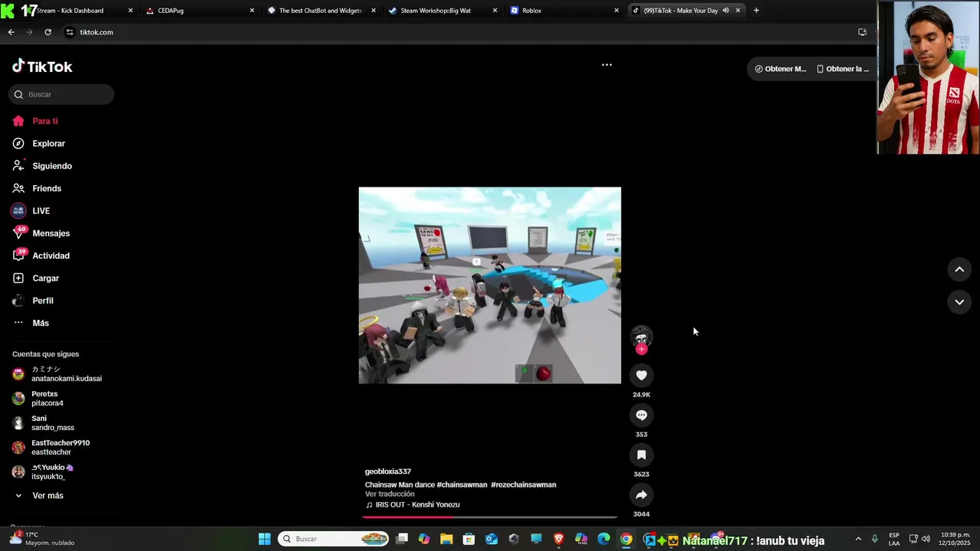Open a new browser tab
The width and height of the screenshot is (980, 551).
(x=756, y=11)
